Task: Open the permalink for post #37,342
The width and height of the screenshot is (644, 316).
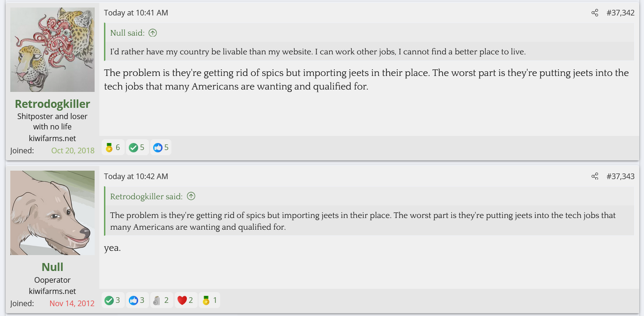Action: [x=620, y=13]
